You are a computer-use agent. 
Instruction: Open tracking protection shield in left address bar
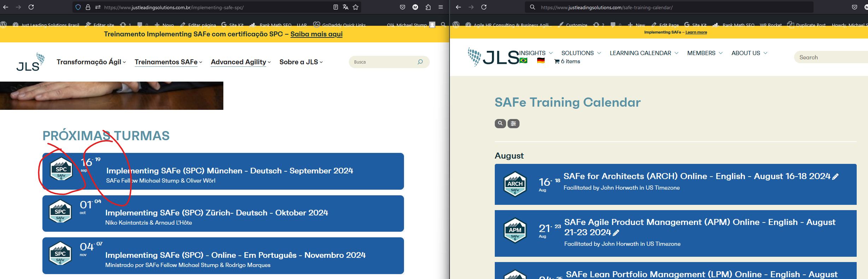click(78, 7)
